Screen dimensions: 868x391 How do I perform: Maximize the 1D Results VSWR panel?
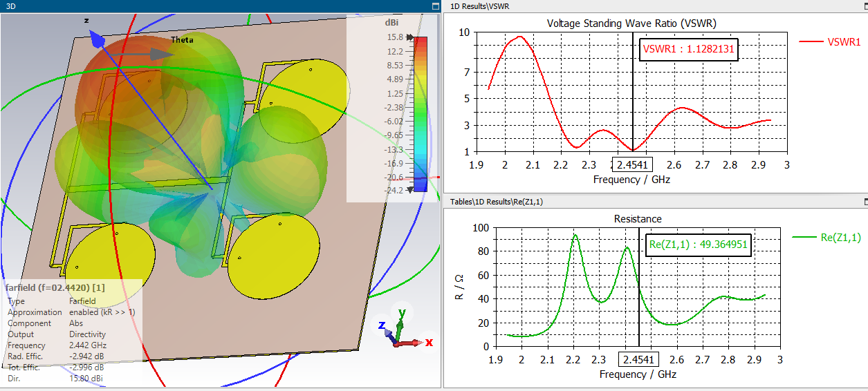tap(865, 6)
